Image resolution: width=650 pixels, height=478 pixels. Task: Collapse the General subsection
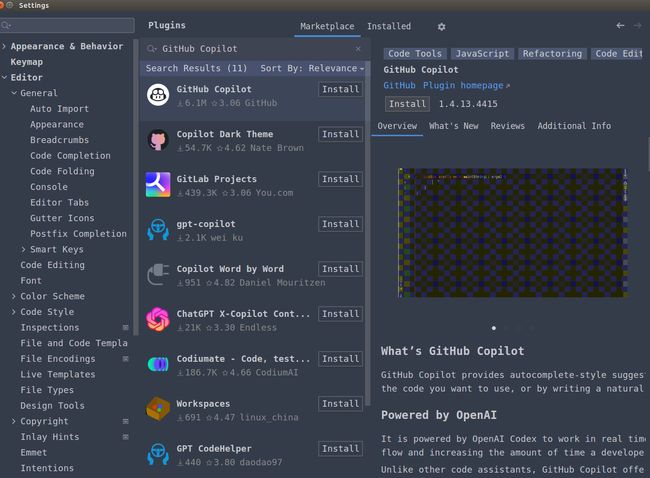[14, 93]
